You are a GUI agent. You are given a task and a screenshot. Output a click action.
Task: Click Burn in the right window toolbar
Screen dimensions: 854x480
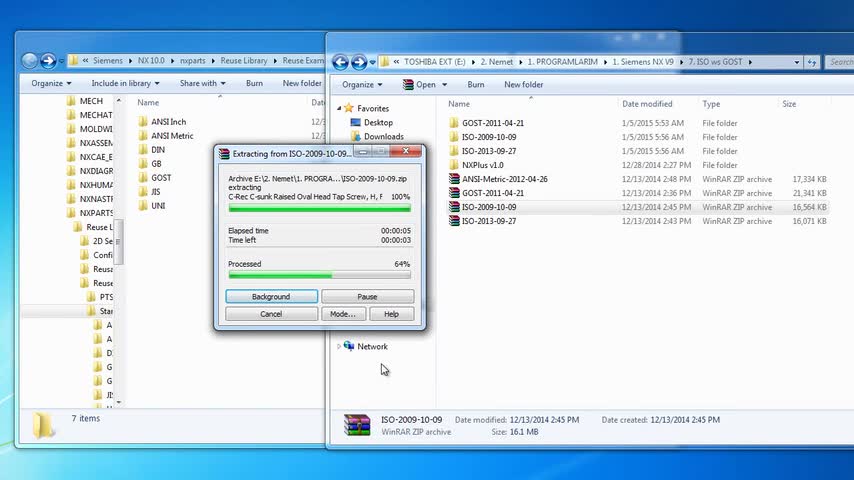(x=475, y=84)
